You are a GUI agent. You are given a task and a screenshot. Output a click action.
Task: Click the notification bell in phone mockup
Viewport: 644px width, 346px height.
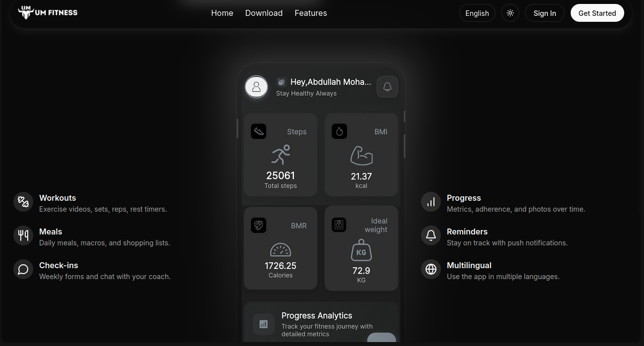tap(387, 87)
